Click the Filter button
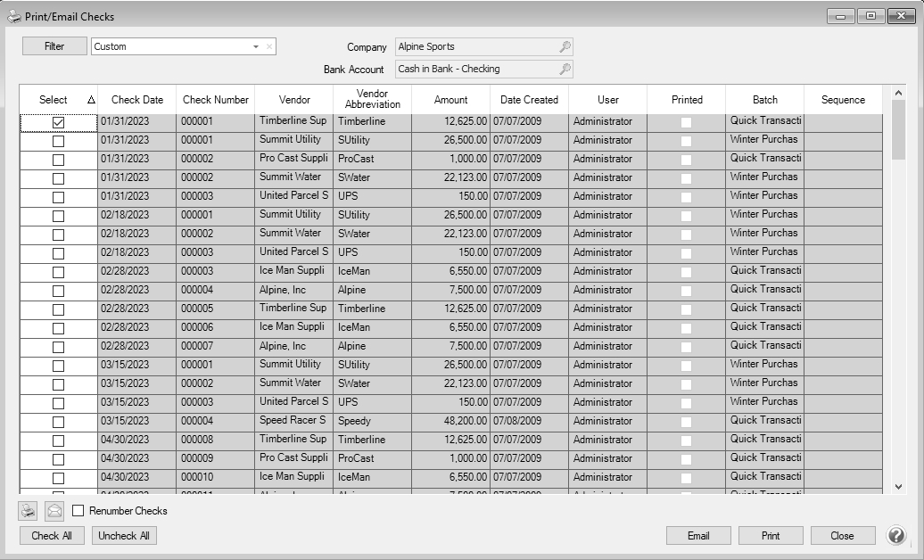 pyautogui.click(x=54, y=46)
